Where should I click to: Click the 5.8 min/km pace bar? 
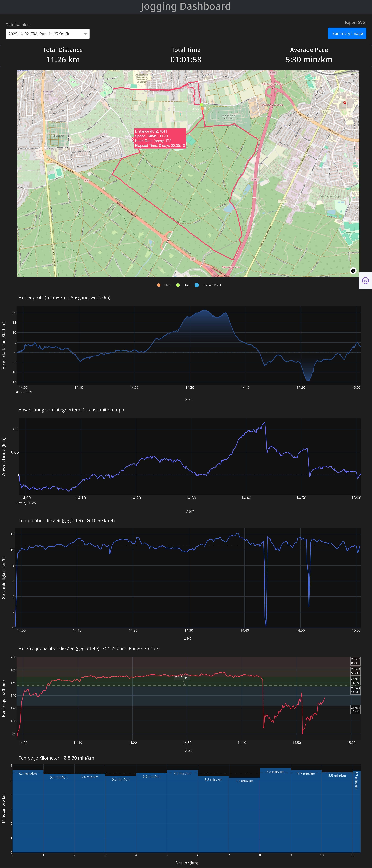coord(275,809)
